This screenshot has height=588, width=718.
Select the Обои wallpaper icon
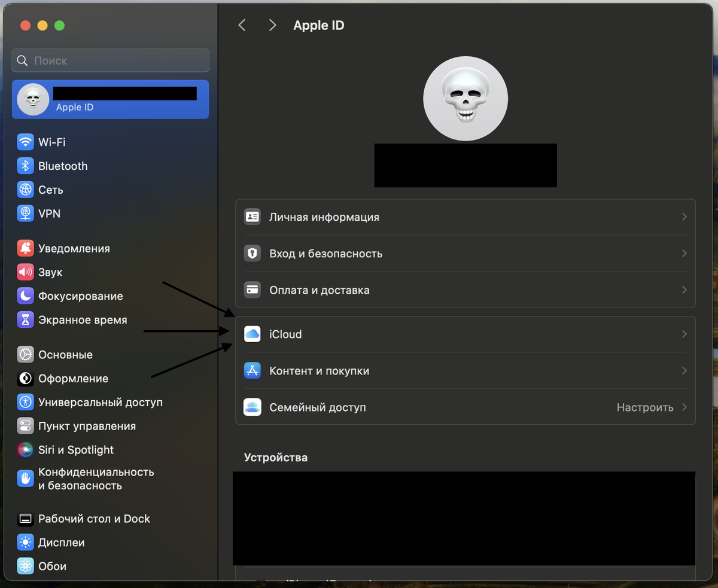(25, 566)
